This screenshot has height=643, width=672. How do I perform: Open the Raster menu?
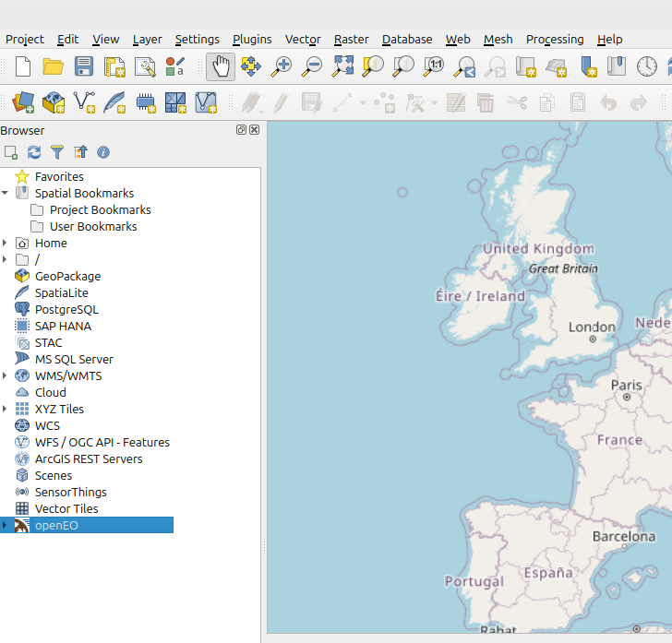(352, 40)
